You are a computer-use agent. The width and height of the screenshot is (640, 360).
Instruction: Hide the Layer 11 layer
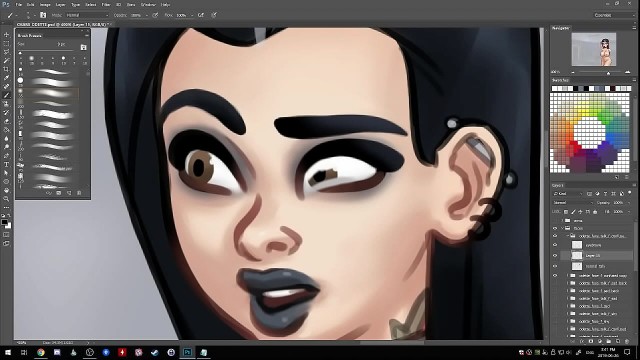point(555,256)
